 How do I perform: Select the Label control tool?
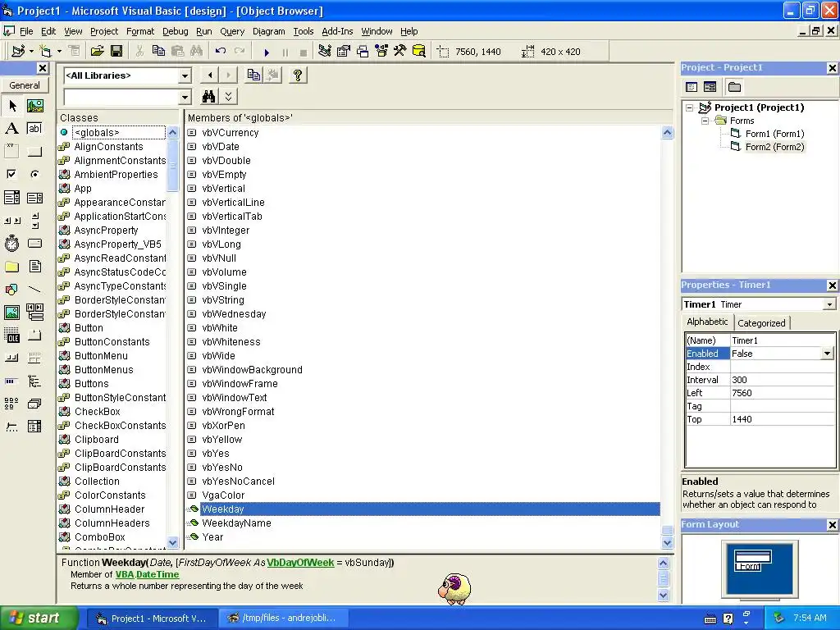point(11,129)
